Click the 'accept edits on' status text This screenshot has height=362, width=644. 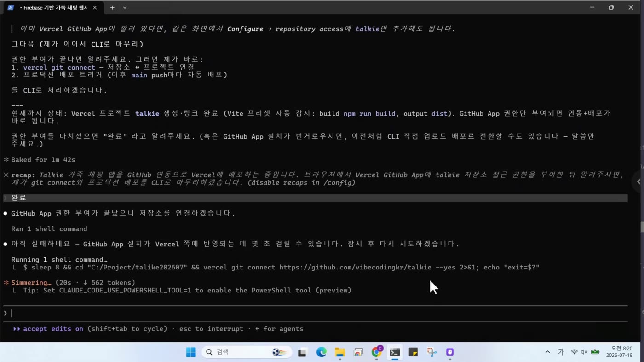pos(53,329)
